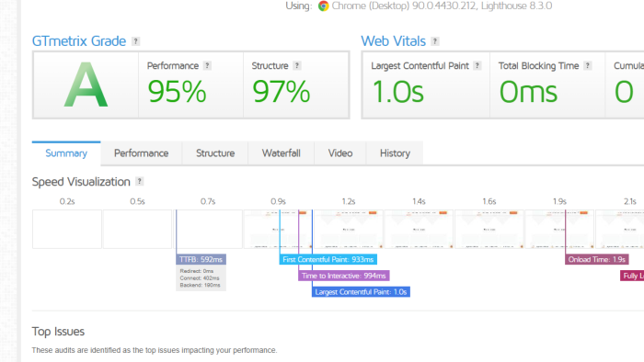Click the 1.4s filmstrip frame
Image resolution: width=644 pixels, height=362 pixels.
(x=419, y=229)
